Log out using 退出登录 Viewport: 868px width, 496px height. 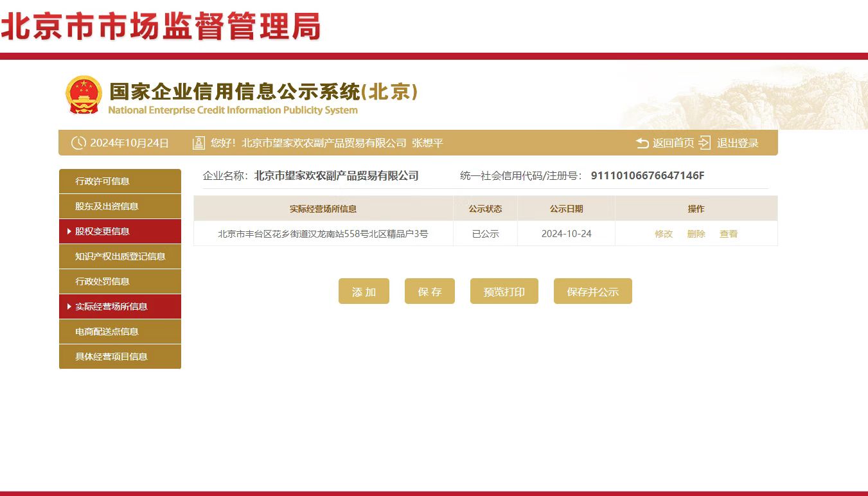click(x=738, y=143)
